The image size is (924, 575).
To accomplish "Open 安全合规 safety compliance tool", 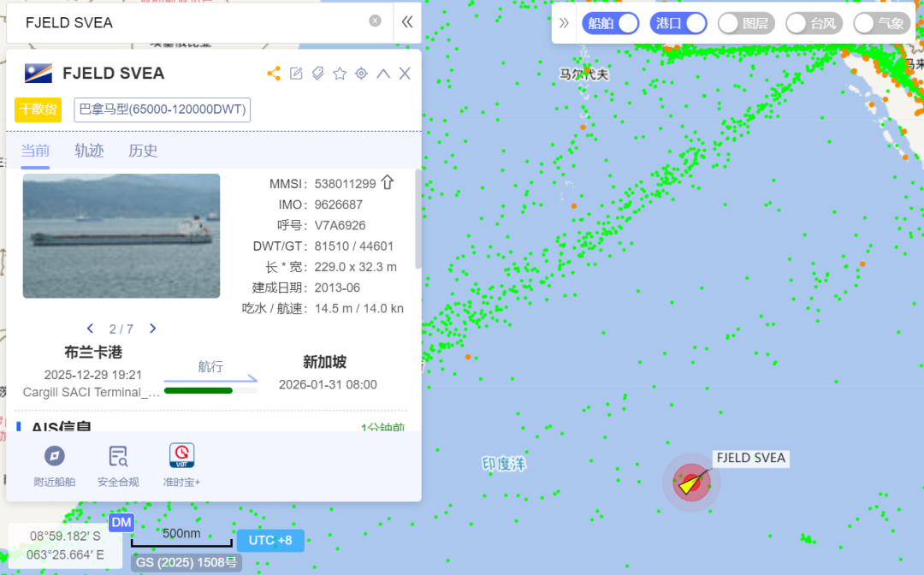I will pyautogui.click(x=118, y=465).
